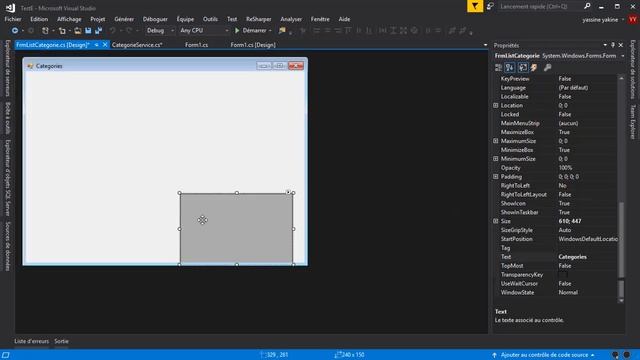The width and height of the screenshot is (640, 360).
Task: Expand the Padding property
Action: 496,177
